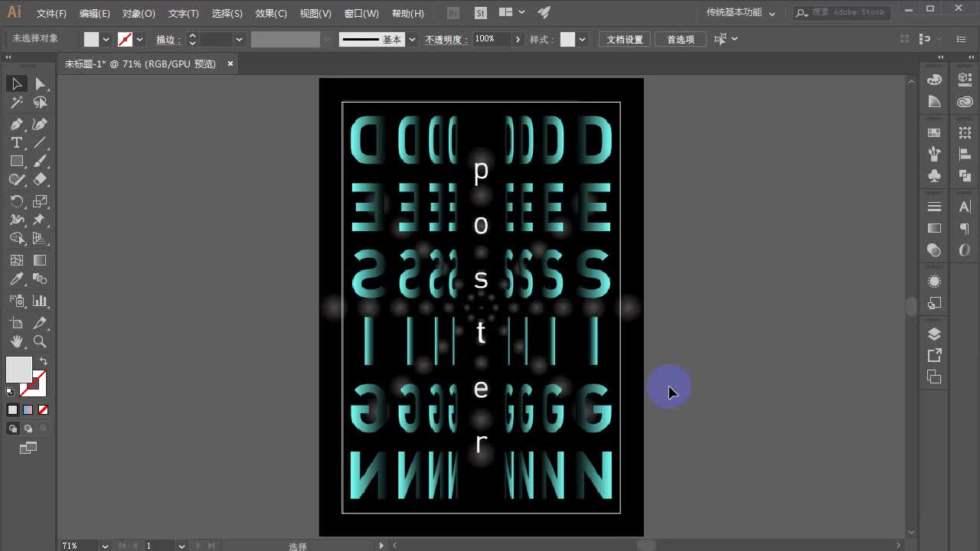Select the Eyedropper tool
Image resolution: width=980 pixels, height=551 pixels.
coord(17,279)
